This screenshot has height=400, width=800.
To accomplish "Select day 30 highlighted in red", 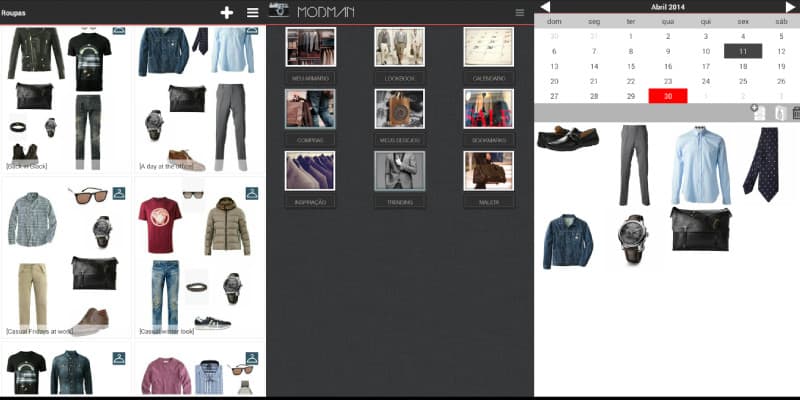I will click(x=667, y=96).
